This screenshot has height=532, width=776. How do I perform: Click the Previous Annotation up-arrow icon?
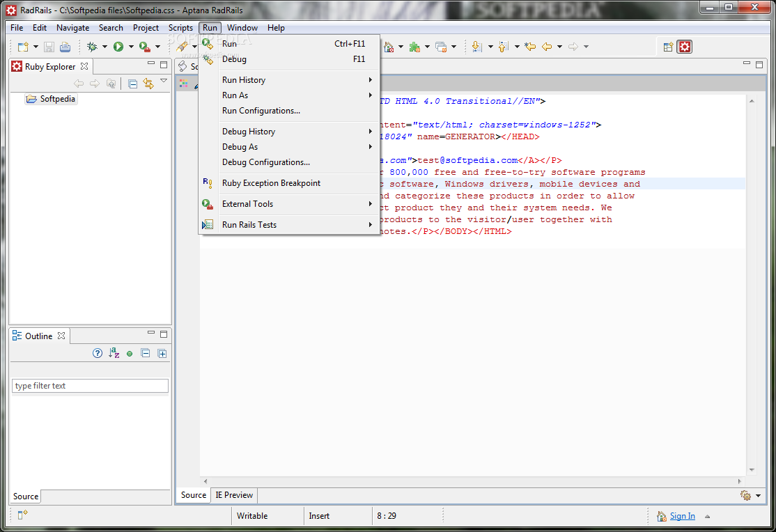pos(504,47)
